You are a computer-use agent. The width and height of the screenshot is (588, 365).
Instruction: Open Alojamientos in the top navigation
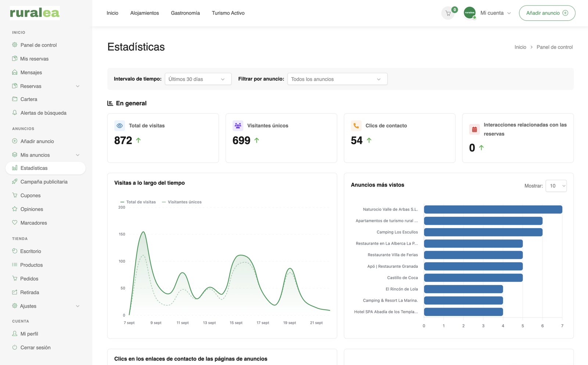coord(144,13)
